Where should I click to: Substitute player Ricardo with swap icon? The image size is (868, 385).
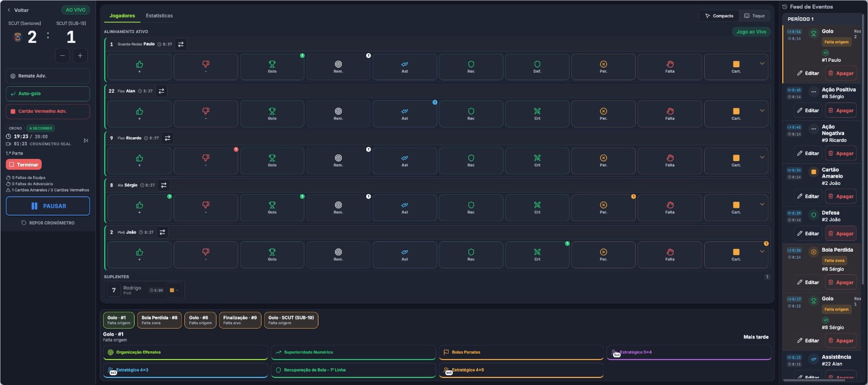pos(168,138)
